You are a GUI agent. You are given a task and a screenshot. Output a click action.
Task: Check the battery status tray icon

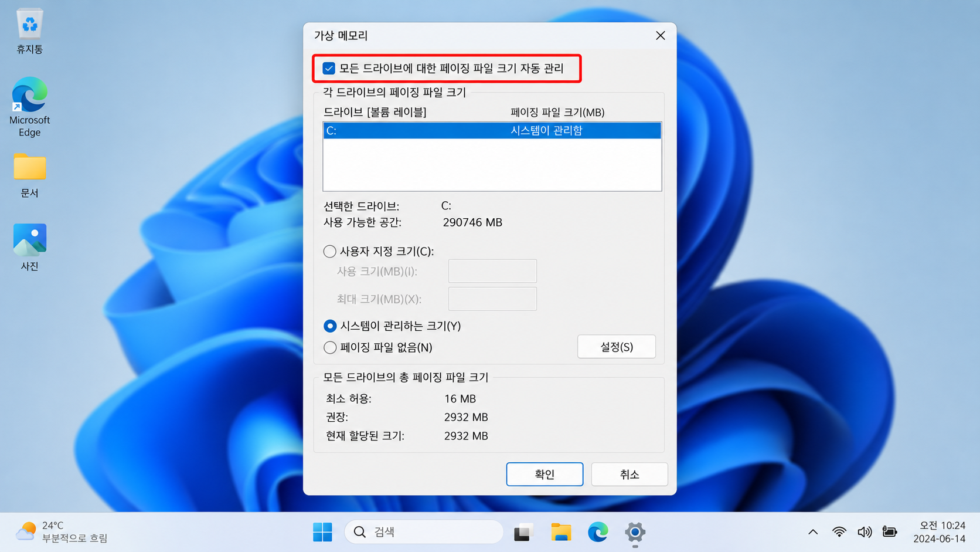pyautogui.click(x=890, y=532)
